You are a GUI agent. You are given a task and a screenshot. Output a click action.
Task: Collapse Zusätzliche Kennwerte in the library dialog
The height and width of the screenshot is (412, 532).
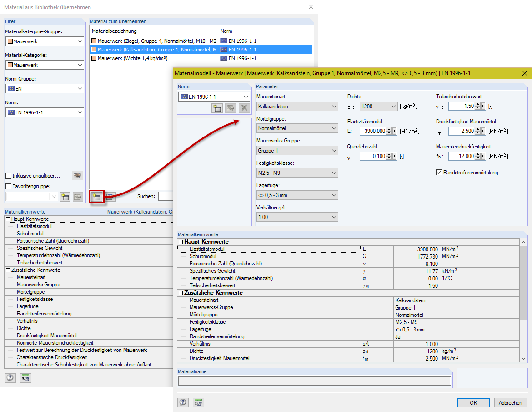point(8,270)
